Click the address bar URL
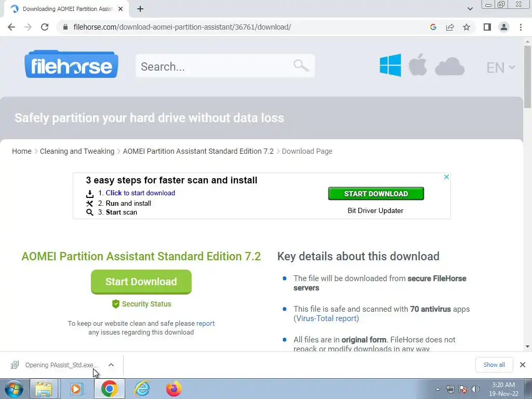 (182, 27)
